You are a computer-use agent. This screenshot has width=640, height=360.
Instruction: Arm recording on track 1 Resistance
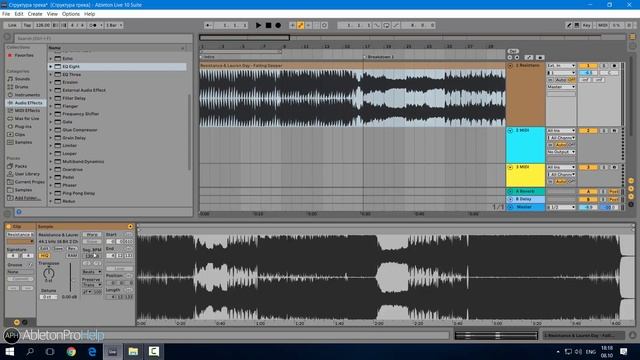[x=614, y=66]
